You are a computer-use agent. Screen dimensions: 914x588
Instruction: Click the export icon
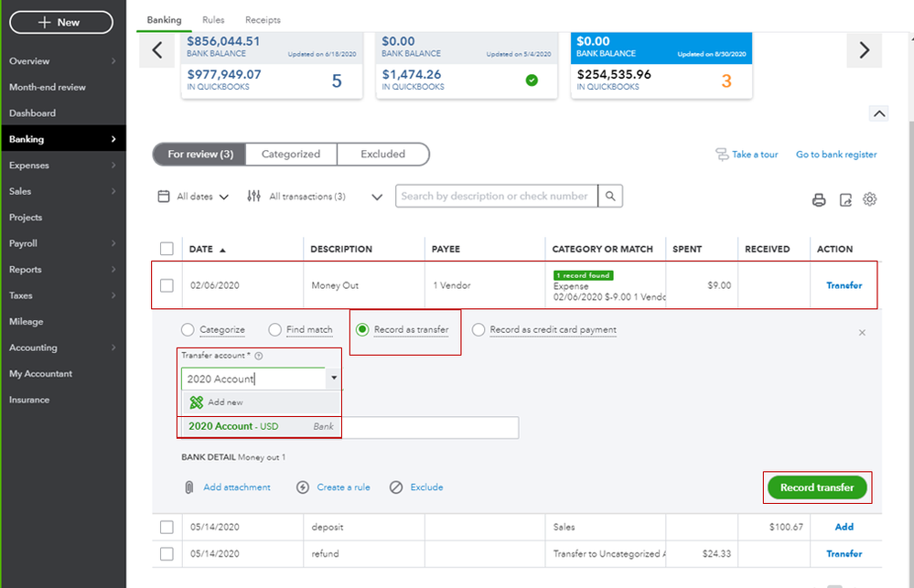pos(845,200)
